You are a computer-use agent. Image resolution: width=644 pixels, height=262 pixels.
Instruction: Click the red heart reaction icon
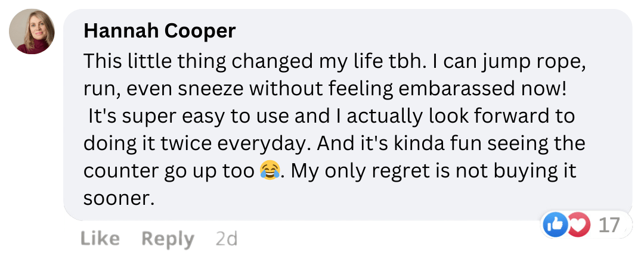tap(578, 224)
